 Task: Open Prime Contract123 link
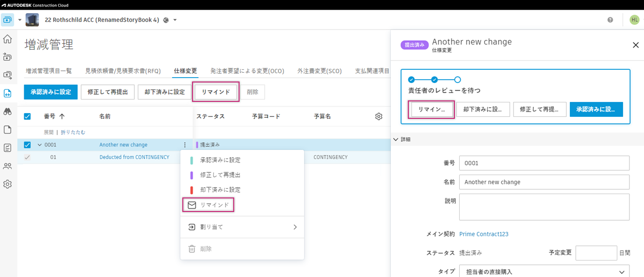click(x=484, y=234)
